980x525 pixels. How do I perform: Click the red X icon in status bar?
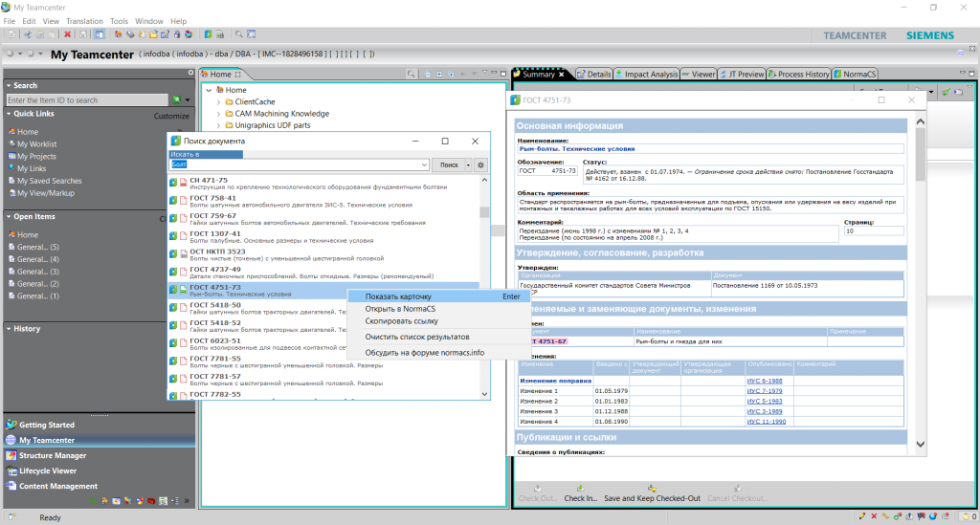click(874, 516)
